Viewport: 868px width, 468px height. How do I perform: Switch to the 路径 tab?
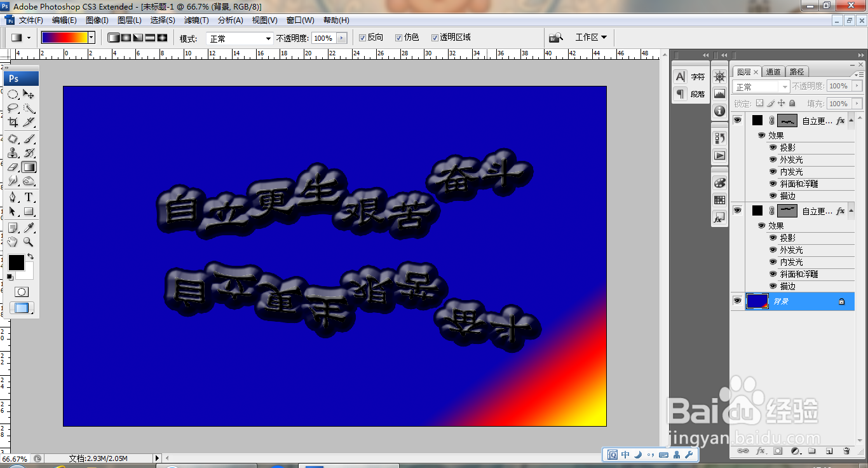coord(796,72)
